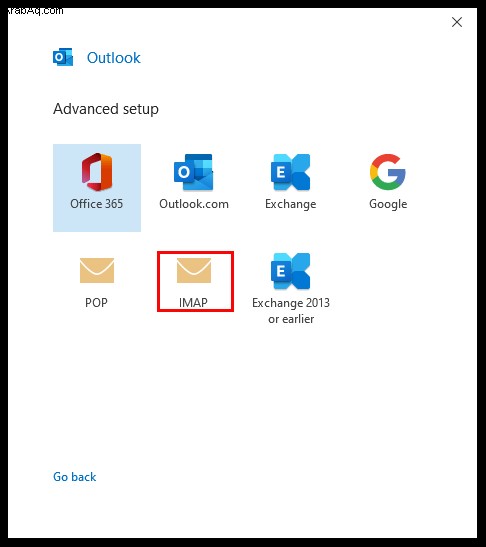The height and width of the screenshot is (547, 486).
Task: Click the Advanced setup heading
Action: 106,109
